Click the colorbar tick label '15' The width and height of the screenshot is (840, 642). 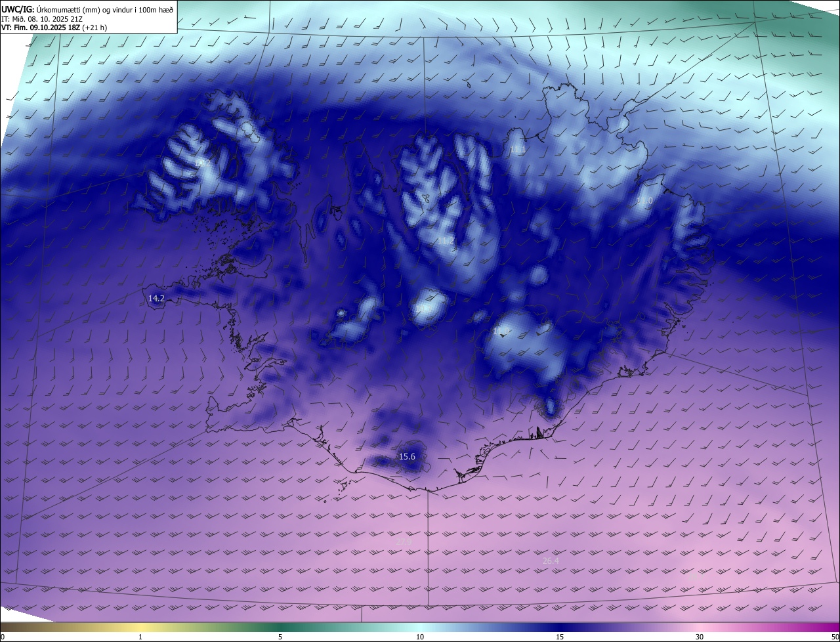point(560,637)
